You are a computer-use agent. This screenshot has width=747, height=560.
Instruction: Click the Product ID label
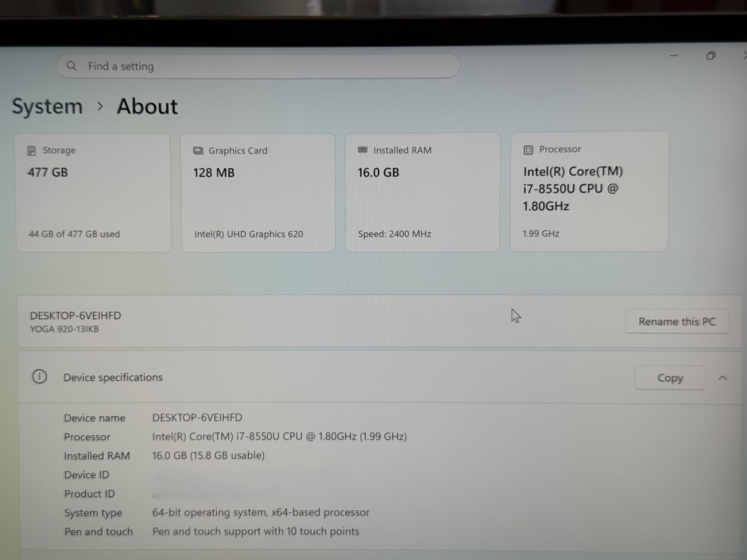[x=90, y=494]
